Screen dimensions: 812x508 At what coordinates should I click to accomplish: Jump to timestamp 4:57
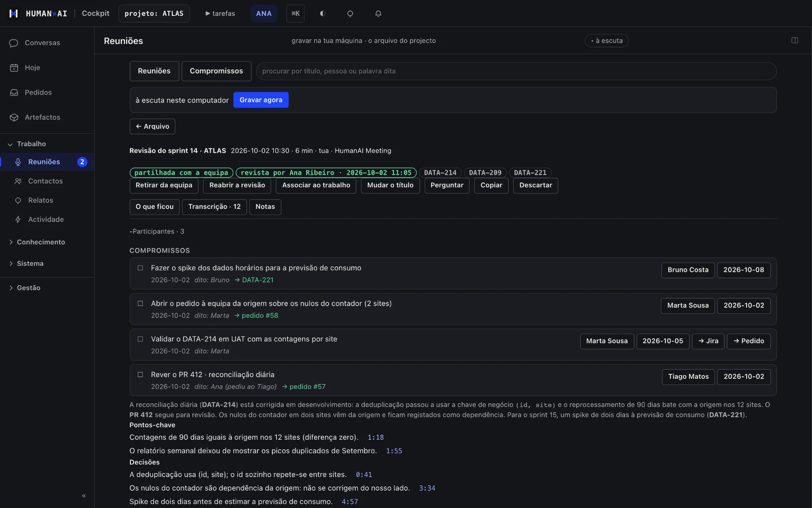350,502
